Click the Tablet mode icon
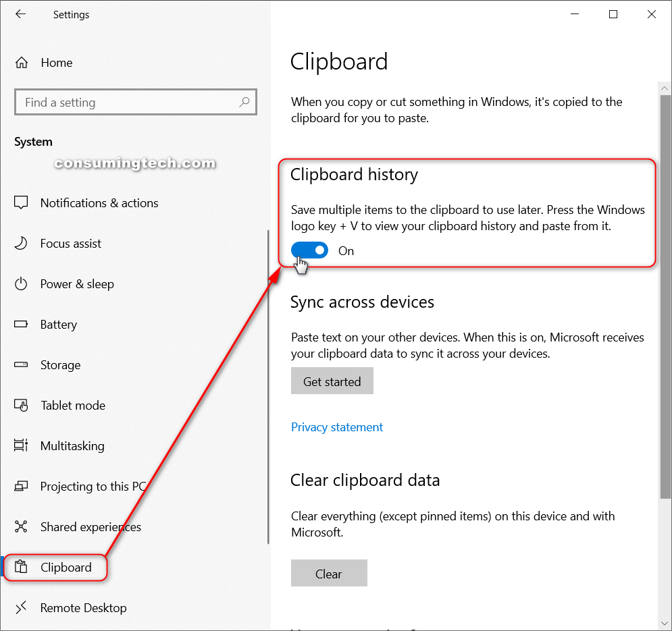This screenshot has height=631, width=672. pyautogui.click(x=21, y=405)
